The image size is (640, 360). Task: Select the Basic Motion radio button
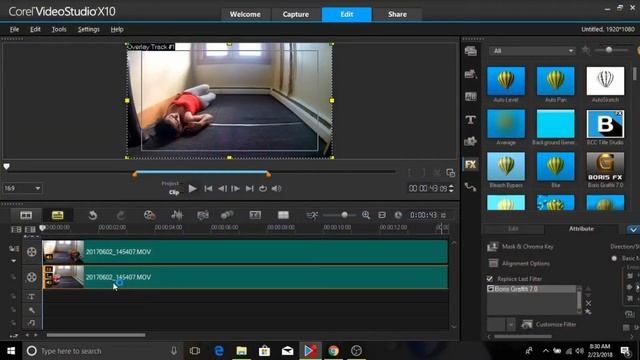pyautogui.click(x=614, y=258)
